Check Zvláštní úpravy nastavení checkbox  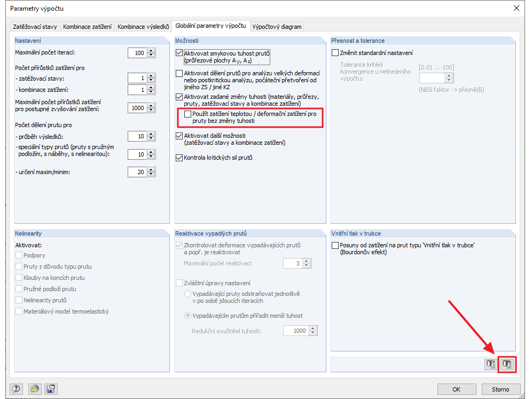(x=179, y=283)
